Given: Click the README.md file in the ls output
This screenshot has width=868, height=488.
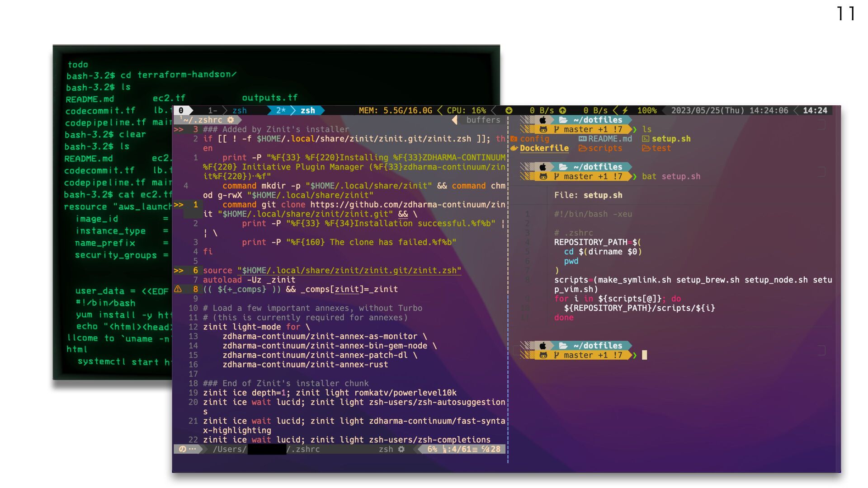Looking at the screenshot, I should coord(609,139).
